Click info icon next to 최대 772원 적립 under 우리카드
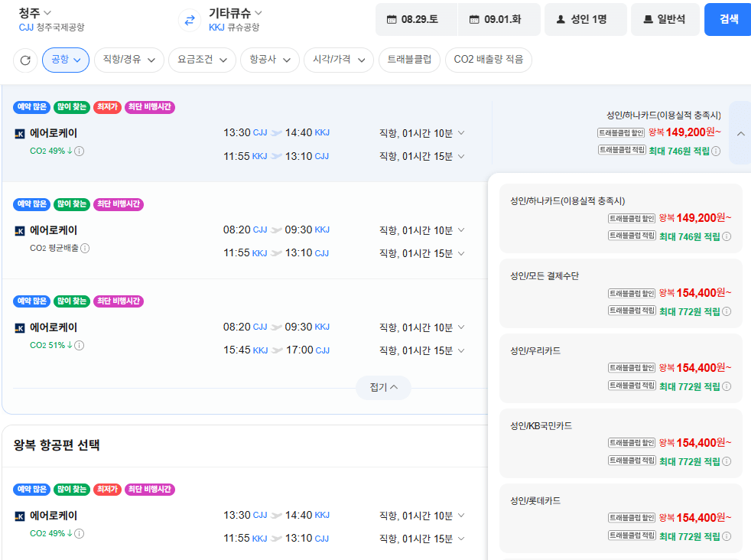The width and height of the screenshot is (751, 560). click(x=727, y=386)
